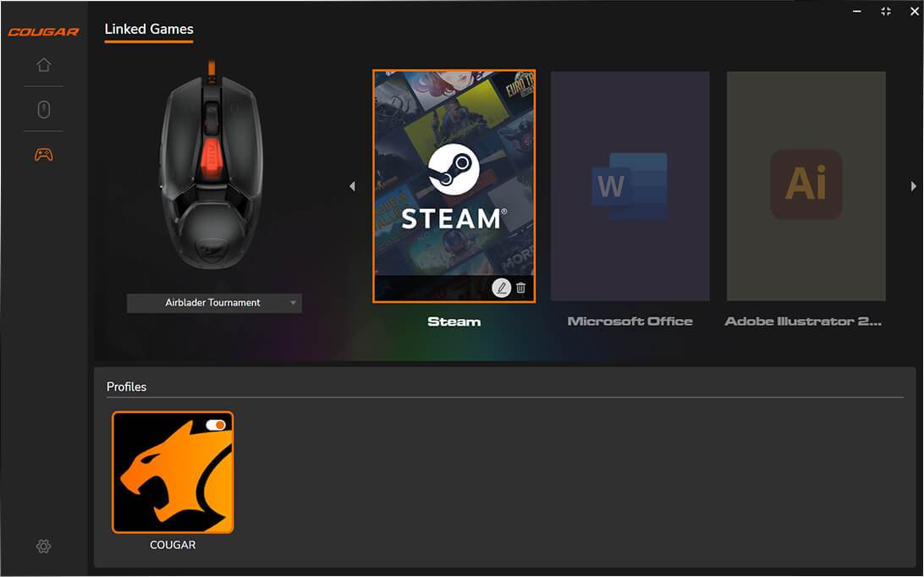
Task: Select the COUGAR profile thumbnail
Action: [173, 472]
